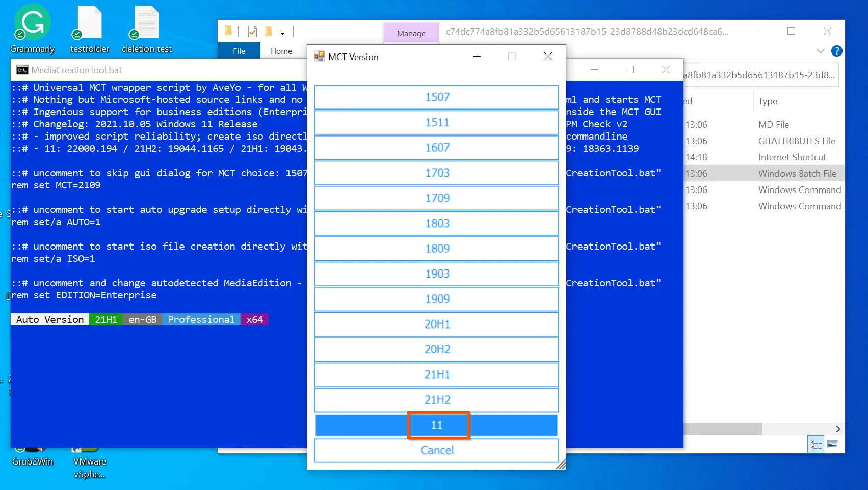Viewport: 868px width, 490px height.
Task: Select the 1909 version button
Action: click(436, 299)
